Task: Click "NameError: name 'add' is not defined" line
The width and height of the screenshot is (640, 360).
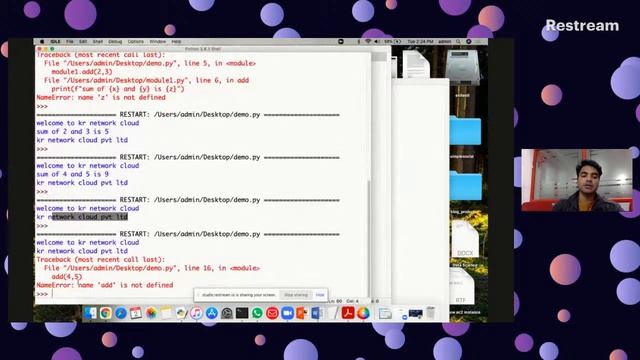Action: point(104,285)
